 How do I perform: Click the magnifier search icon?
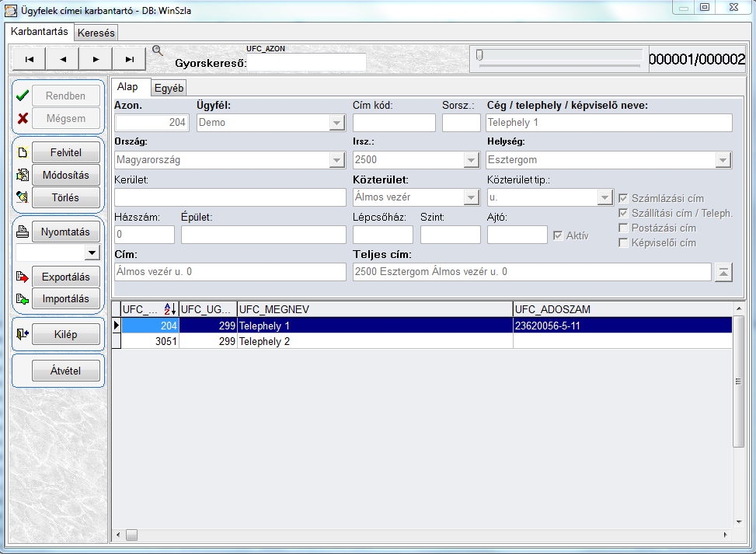[x=157, y=51]
